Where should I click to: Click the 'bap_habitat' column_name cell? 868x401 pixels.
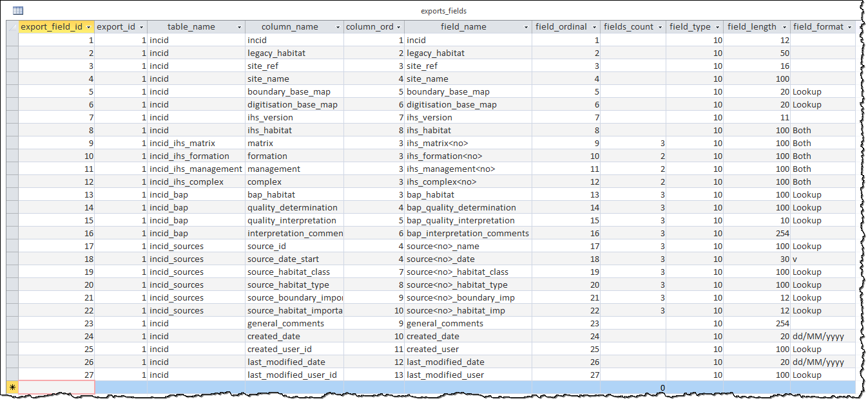pos(294,194)
